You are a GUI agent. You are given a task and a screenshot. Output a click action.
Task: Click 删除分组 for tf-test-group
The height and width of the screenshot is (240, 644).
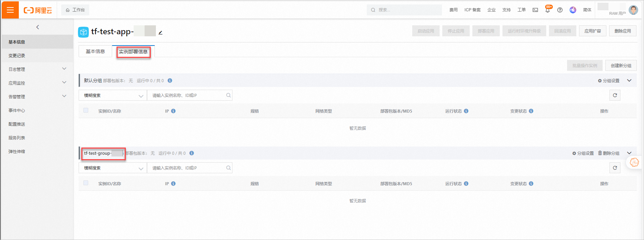(608, 153)
